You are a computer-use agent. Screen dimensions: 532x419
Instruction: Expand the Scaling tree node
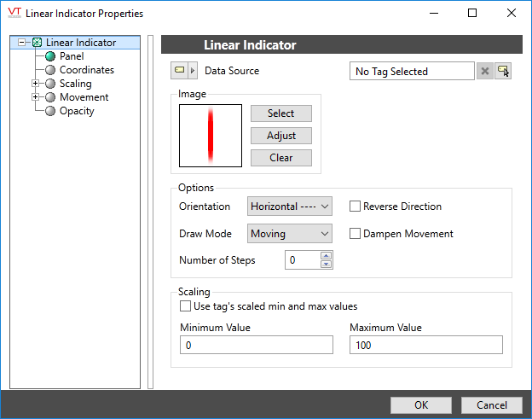35,83
